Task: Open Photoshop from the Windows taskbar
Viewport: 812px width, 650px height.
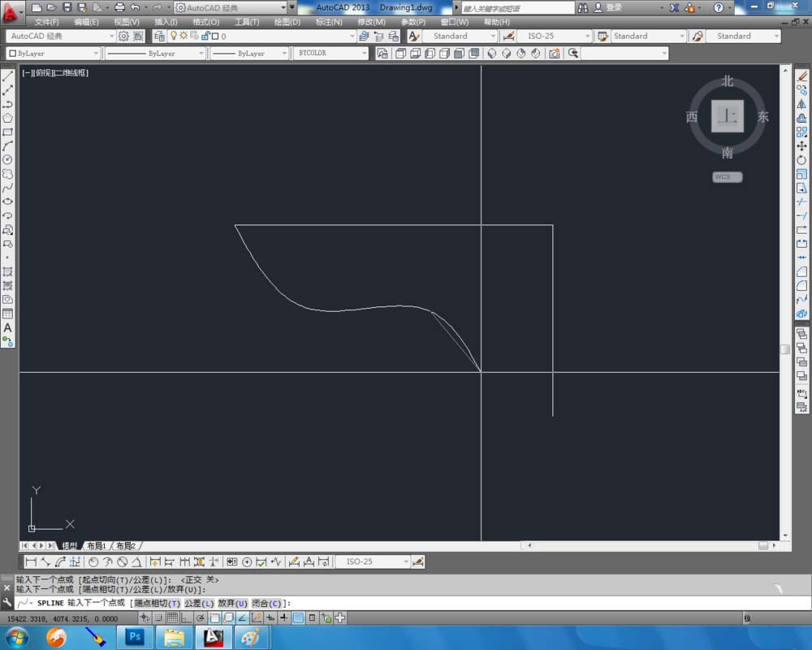Action: point(135,637)
